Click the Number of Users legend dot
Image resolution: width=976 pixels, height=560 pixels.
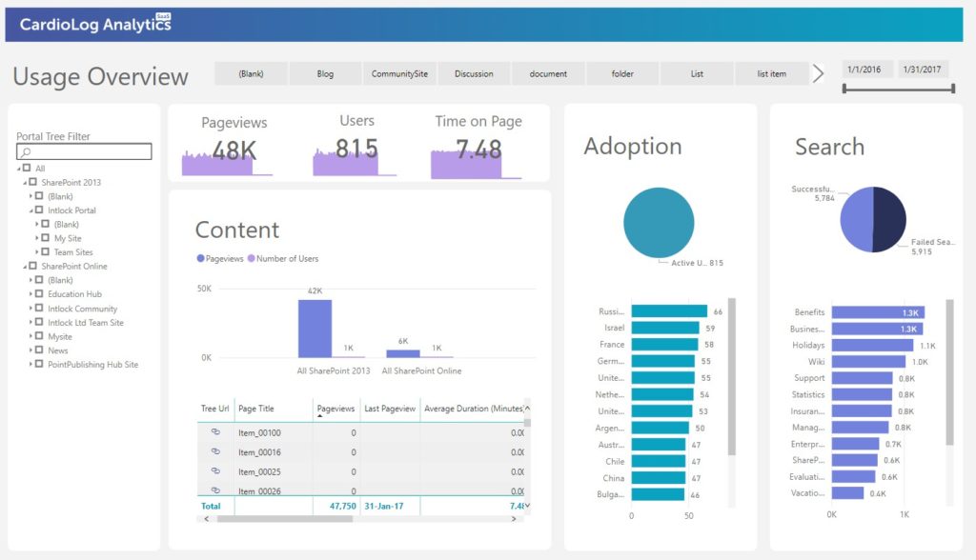tap(251, 258)
